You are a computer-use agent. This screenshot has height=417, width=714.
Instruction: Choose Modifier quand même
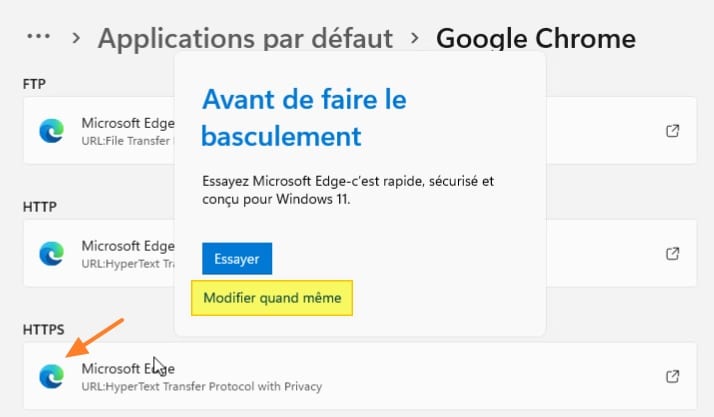[272, 298]
